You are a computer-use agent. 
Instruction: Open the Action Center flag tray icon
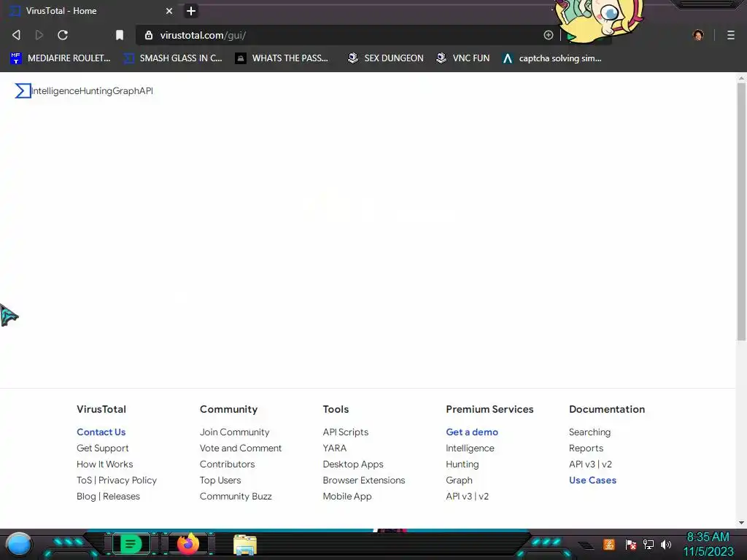click(631, 544)
